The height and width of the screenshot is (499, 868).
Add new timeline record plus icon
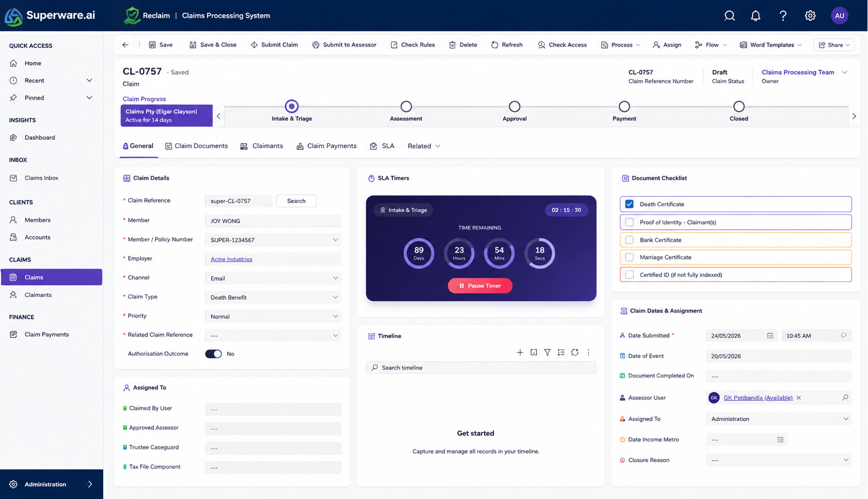click(x=520, y=353)
